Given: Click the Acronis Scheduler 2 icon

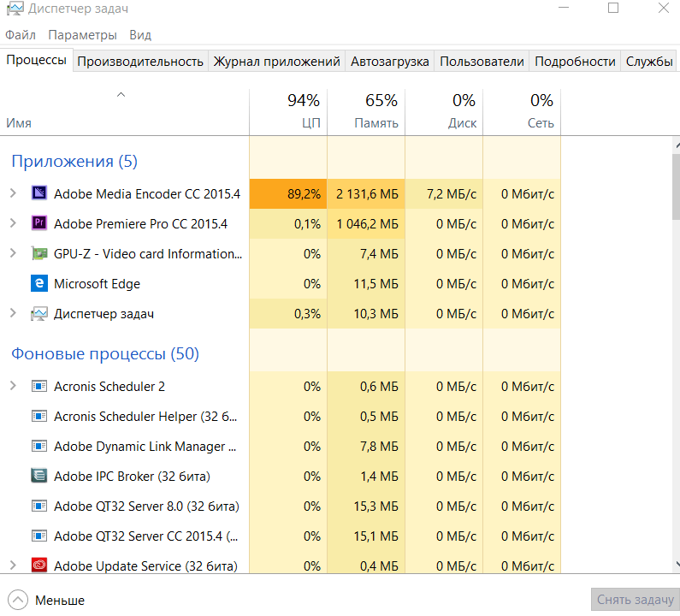Looking at the screenshot, I should (x=39, y=386).
